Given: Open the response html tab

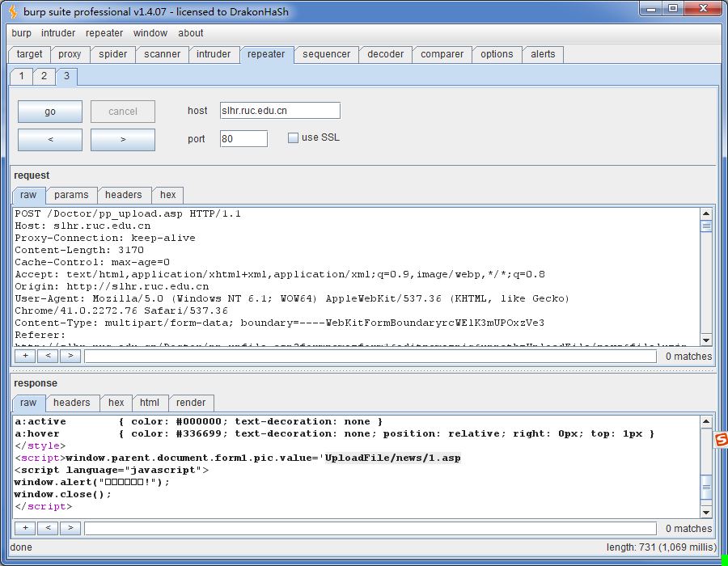Looking at the screenshot, I should [x=150, y=403].
